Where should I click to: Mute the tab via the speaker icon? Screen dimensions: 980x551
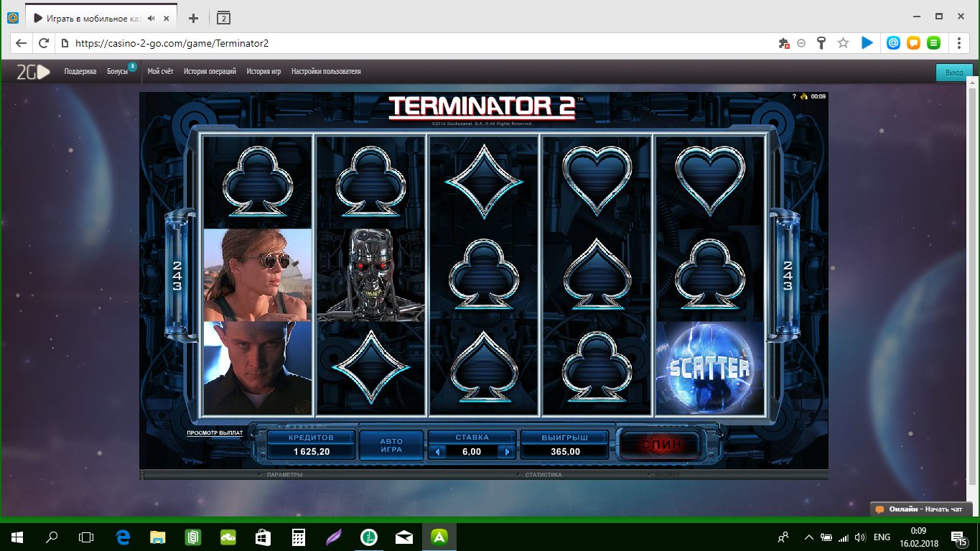[151, 18]
